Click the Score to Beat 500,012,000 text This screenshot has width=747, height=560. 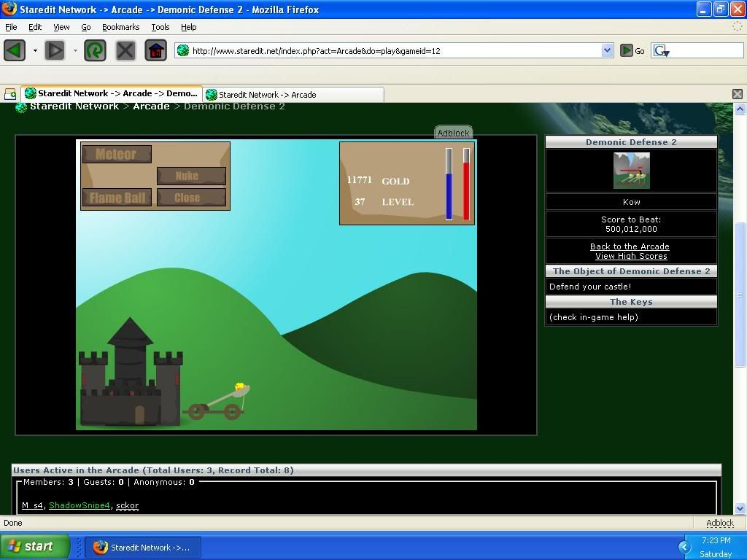[x=631, y=224]
